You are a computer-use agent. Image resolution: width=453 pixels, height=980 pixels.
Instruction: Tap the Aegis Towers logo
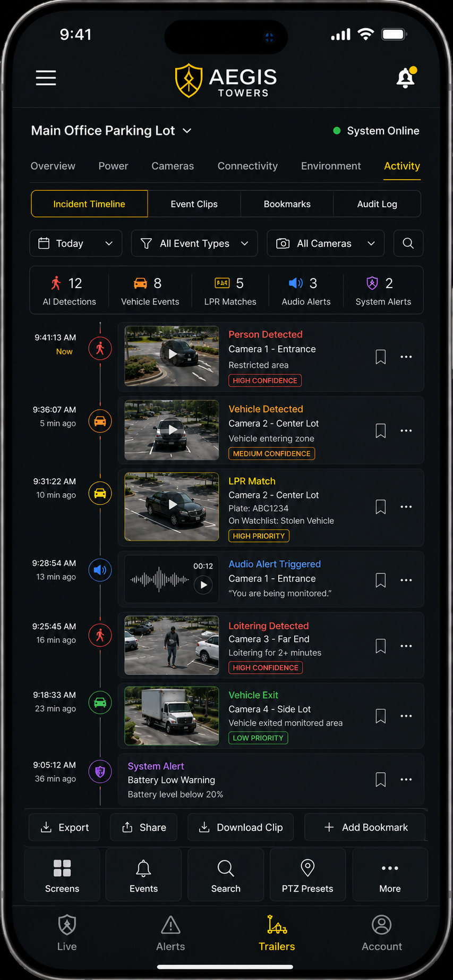pos(226,81)
